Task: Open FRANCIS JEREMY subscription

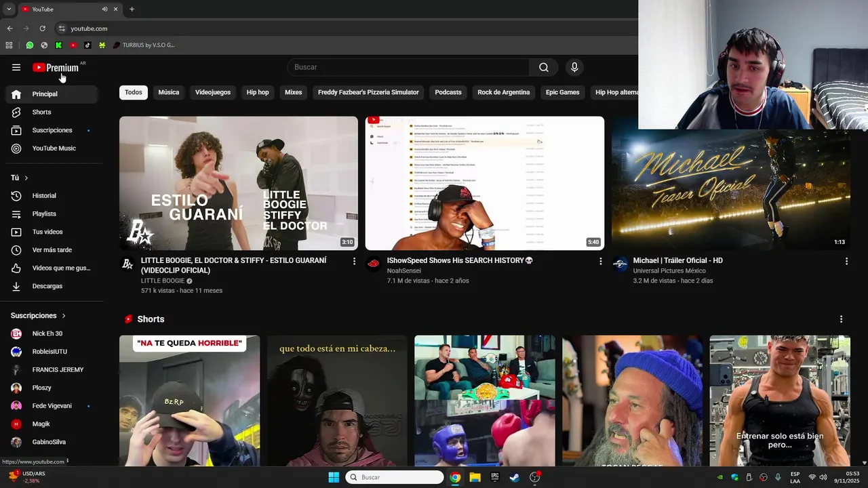Action: [x=52, y=370]
